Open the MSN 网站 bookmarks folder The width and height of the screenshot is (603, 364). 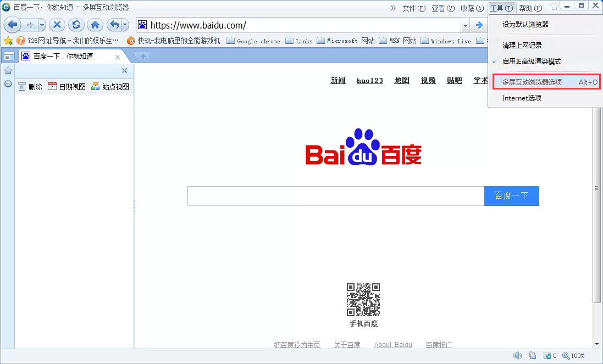(x=397, y=41)
